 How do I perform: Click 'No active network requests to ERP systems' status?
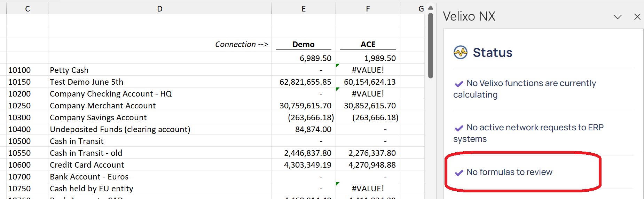coord(528,133)
